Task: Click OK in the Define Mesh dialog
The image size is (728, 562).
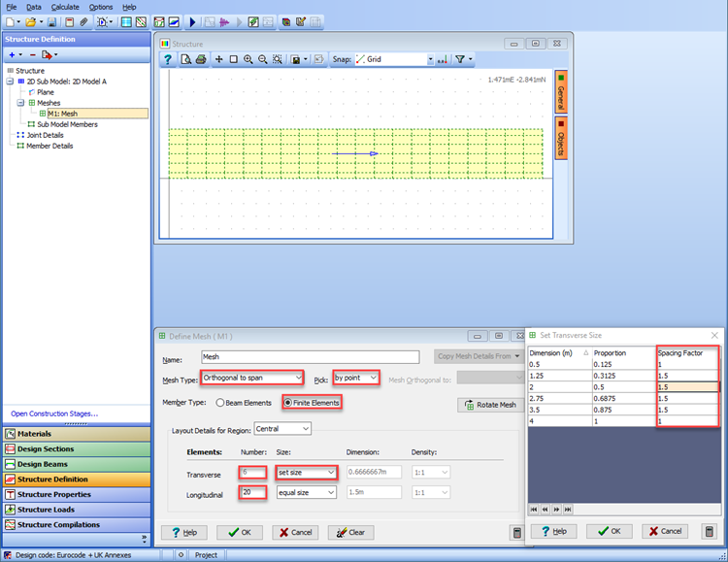Action: coord(240,532)
